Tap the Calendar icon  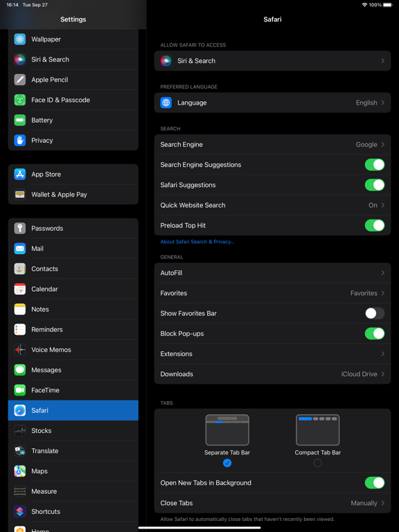[x=19, y=289]
